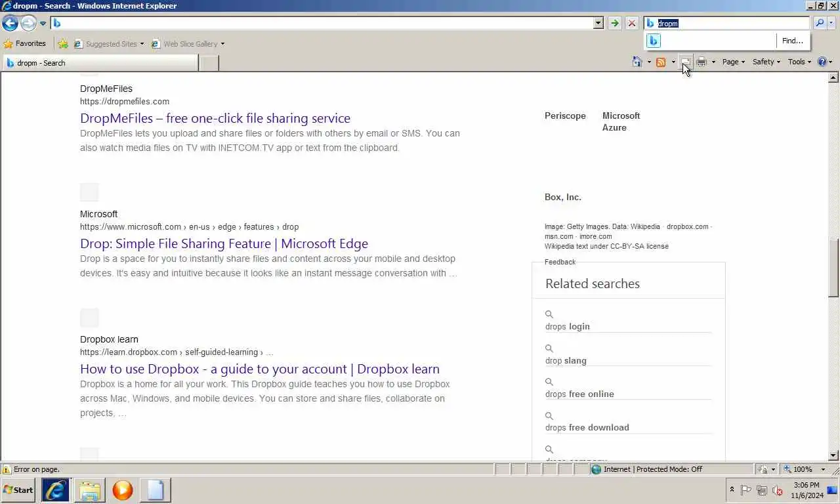Click Find... in the search dropdown
The width and height of the screenshot is (840, 504).
click(793, 41)
